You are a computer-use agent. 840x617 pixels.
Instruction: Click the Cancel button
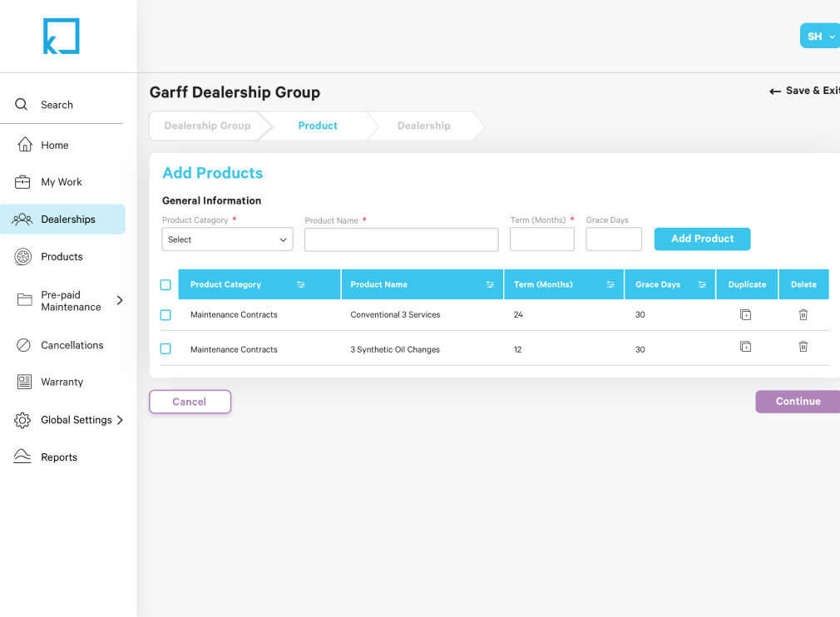click(190, 402)
